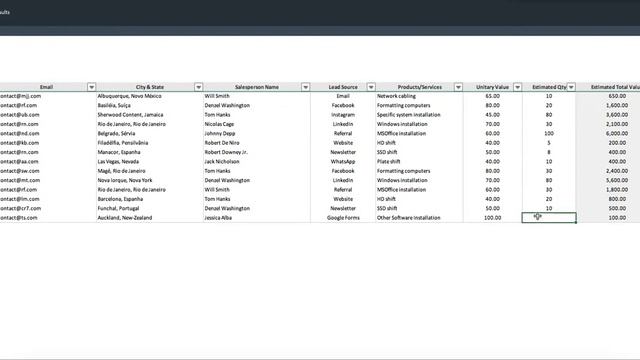Select 'Denzel Washington' in the Funchal row
Screen dimensions: 640x360
pyautogui.click(x=257, y=208)
